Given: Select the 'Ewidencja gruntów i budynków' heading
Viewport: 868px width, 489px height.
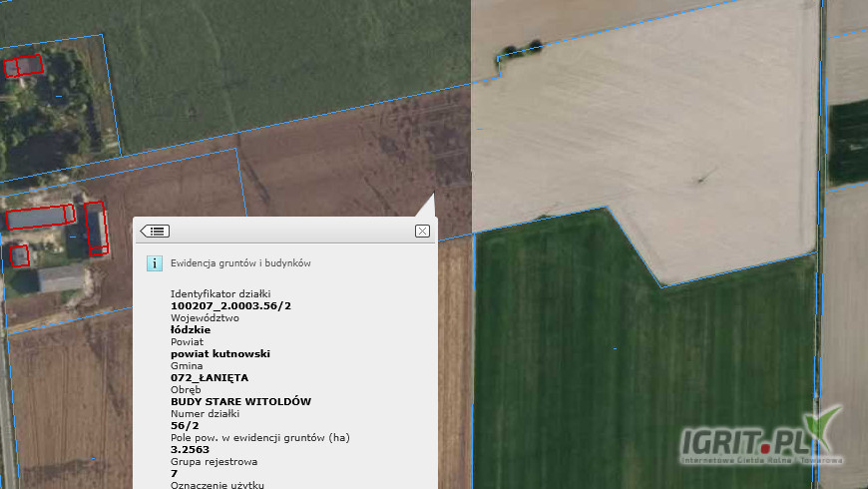Looking at the screenshot, I should [241, 263].
